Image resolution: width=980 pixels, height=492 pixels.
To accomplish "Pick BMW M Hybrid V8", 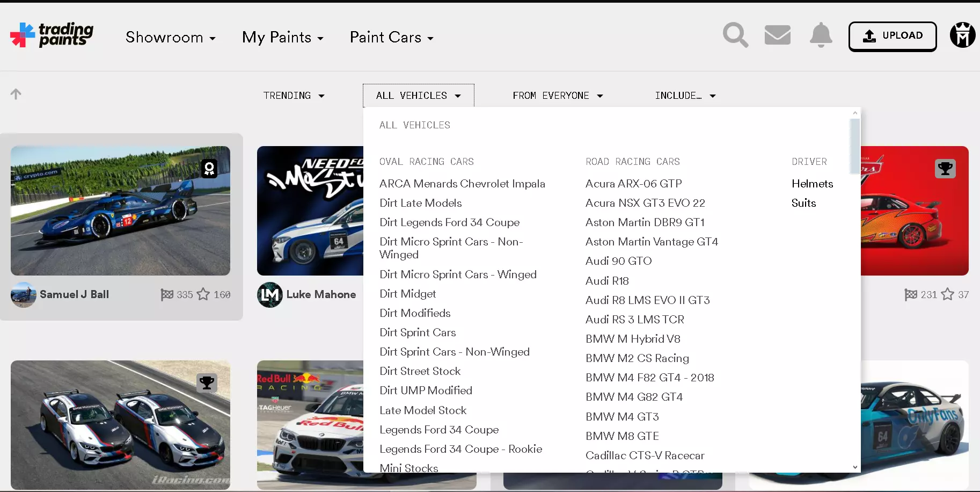I will click(633, 339).
